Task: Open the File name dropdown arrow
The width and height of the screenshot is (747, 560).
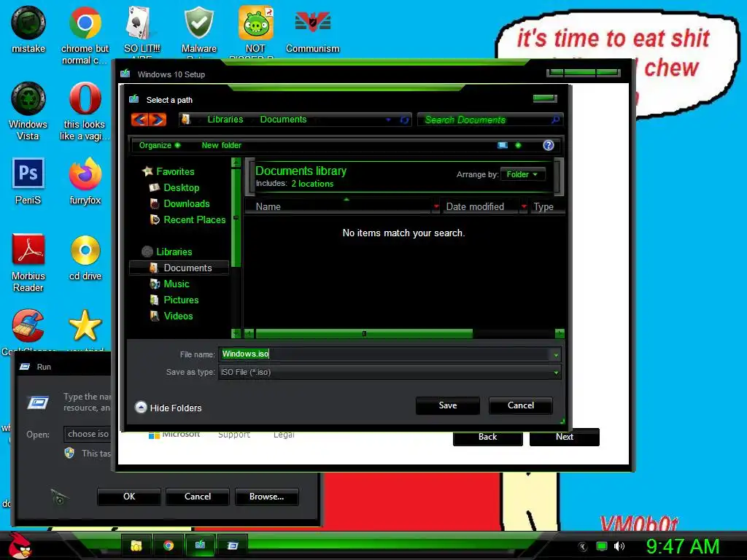Action: click(556, 355)
